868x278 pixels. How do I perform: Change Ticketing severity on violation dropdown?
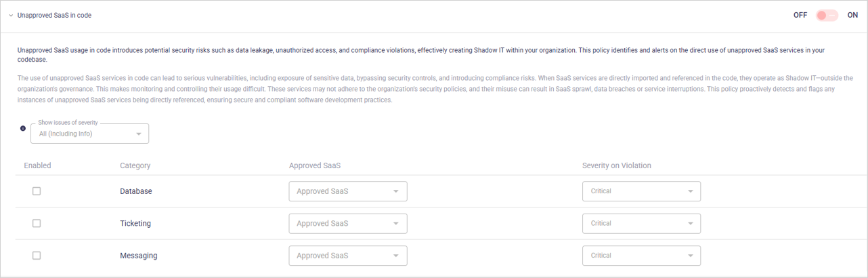(641, 223)
